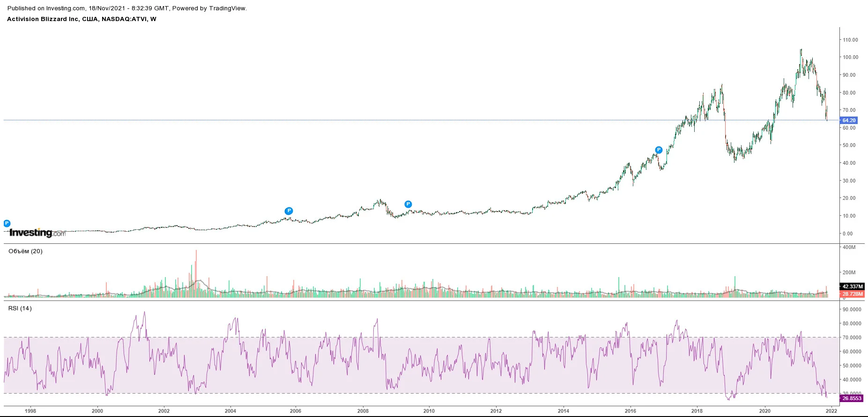Click the 2016 year label on the time axis
The image size is (868, 417).
coord(631,411)
